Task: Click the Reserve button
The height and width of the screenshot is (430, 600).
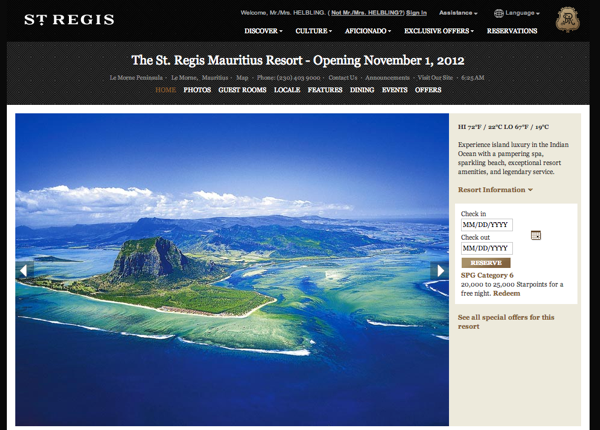Action: coord(486,263)
